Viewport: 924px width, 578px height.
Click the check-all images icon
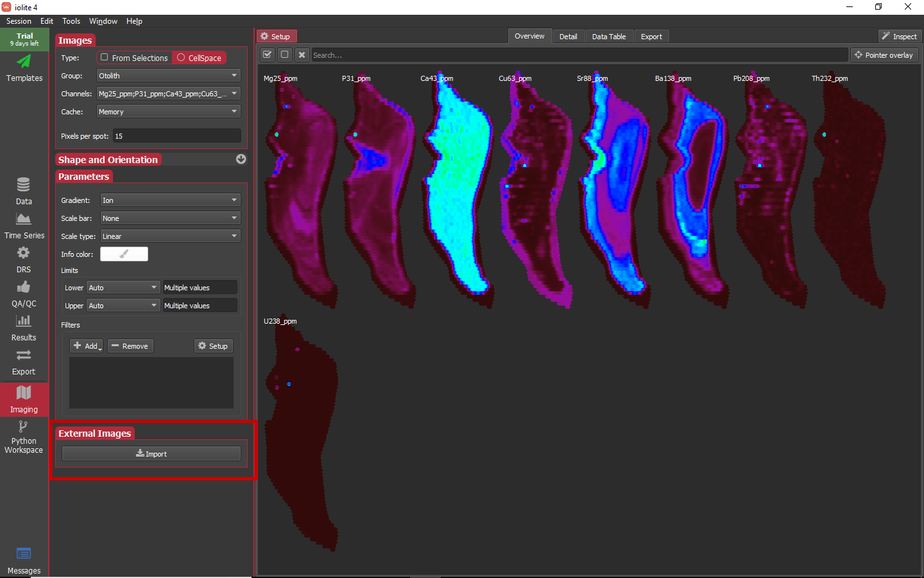tap(268, 55)
